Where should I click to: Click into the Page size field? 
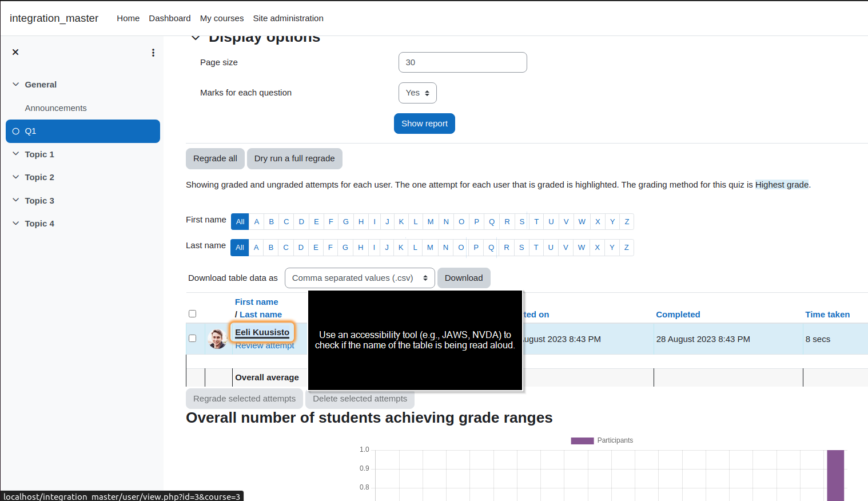pos(463,62)
